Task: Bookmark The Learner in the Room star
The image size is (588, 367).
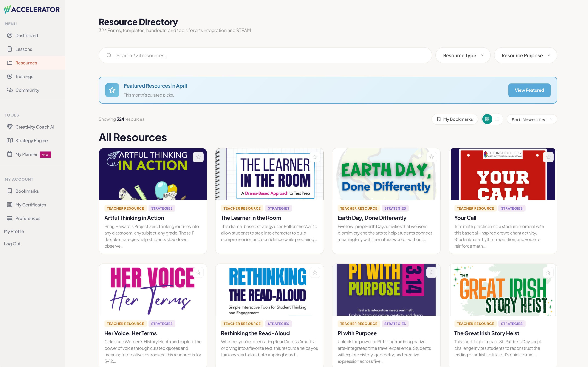Action: click(x=315, y=157)
